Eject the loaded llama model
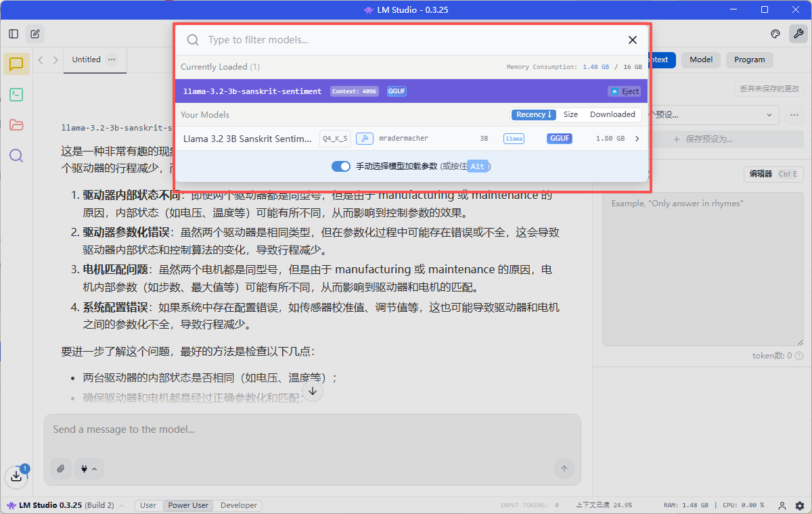The height and width of the screenshot is (514, 812). pos(624,91)
